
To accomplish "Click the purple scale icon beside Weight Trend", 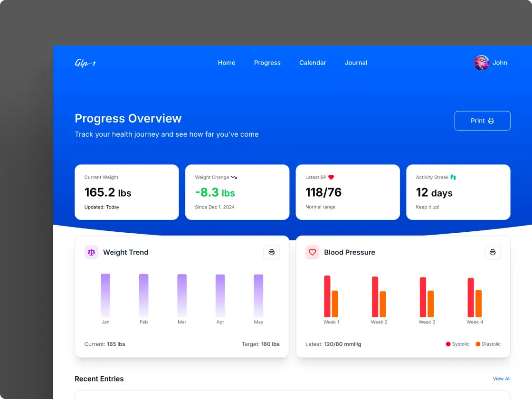I will click(x=91, y=252).
